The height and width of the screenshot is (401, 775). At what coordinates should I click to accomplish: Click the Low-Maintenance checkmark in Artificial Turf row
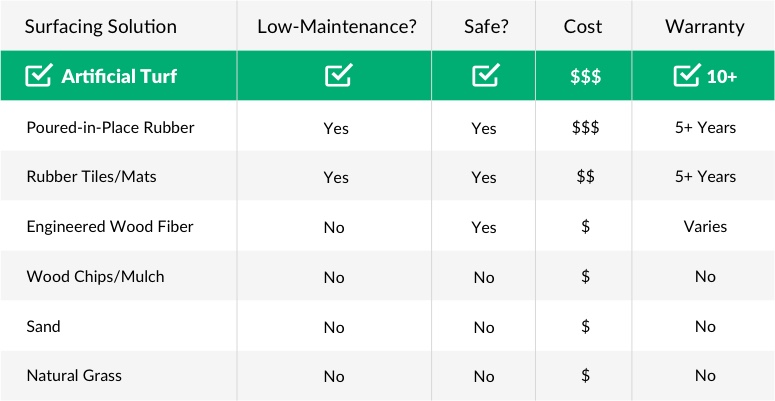pyautogui.click(x=339, y=76)
